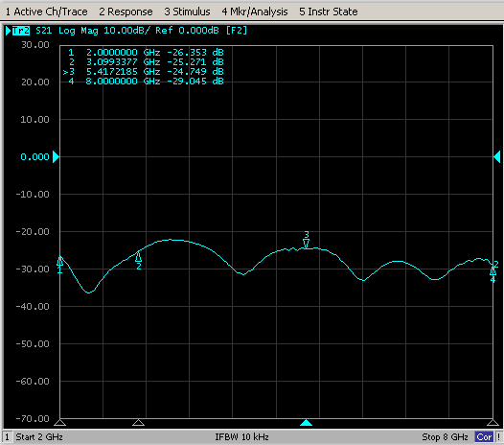Click the -50.00 scale value
The width and height of the screenshot is (504, 445).
pos(33,344)
